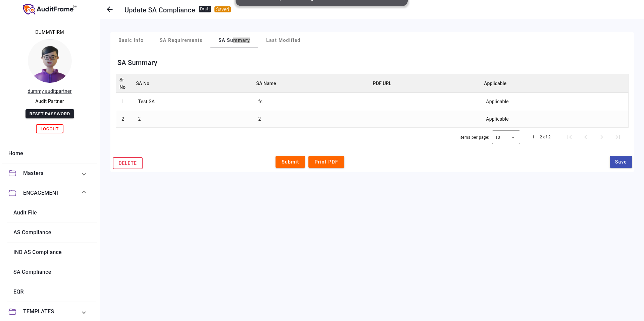Click the Print PDF button

point(326,162)
